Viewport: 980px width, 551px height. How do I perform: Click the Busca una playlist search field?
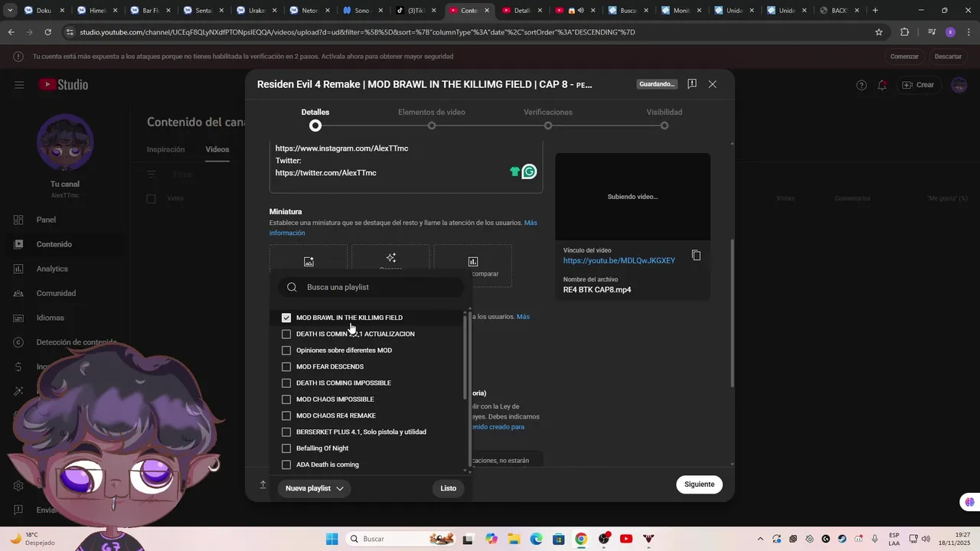(371, 287)
